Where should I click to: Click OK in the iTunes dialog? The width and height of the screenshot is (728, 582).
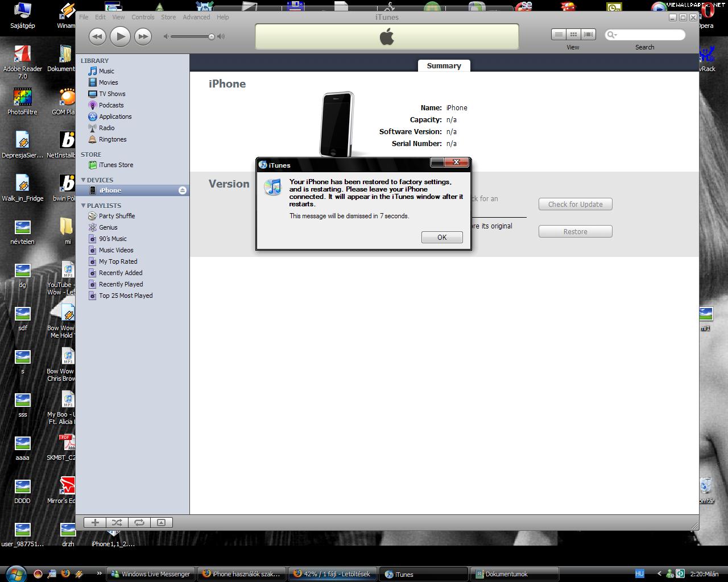coord(442,238)
